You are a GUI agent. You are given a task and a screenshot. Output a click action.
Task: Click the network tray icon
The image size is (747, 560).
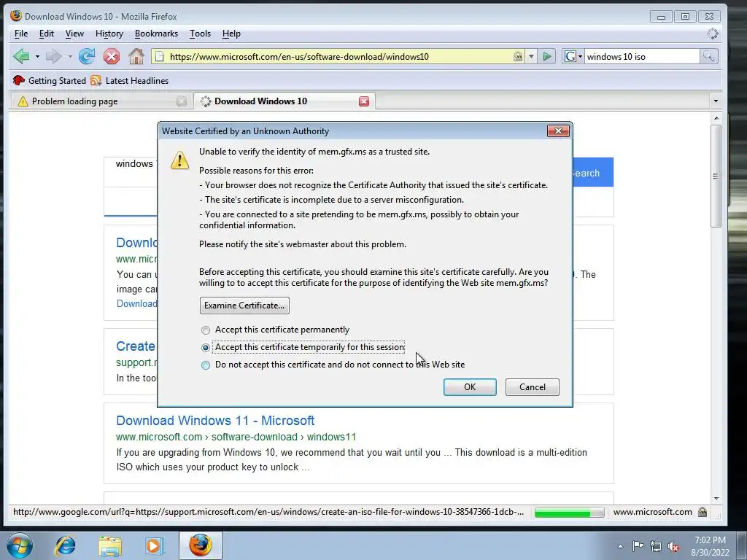pos(656,546)
